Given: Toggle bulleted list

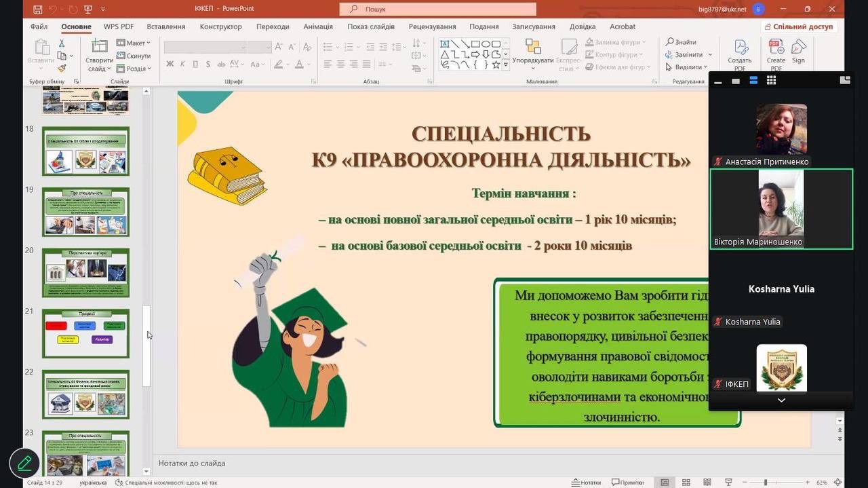Looking at the screenshot, I should [x=328, y=47].
